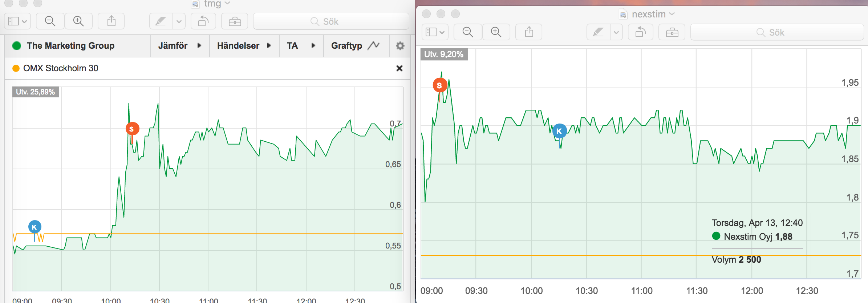Zoom out in tmg window toolbar
868x303 pixels.
click(x=50, y=21)
